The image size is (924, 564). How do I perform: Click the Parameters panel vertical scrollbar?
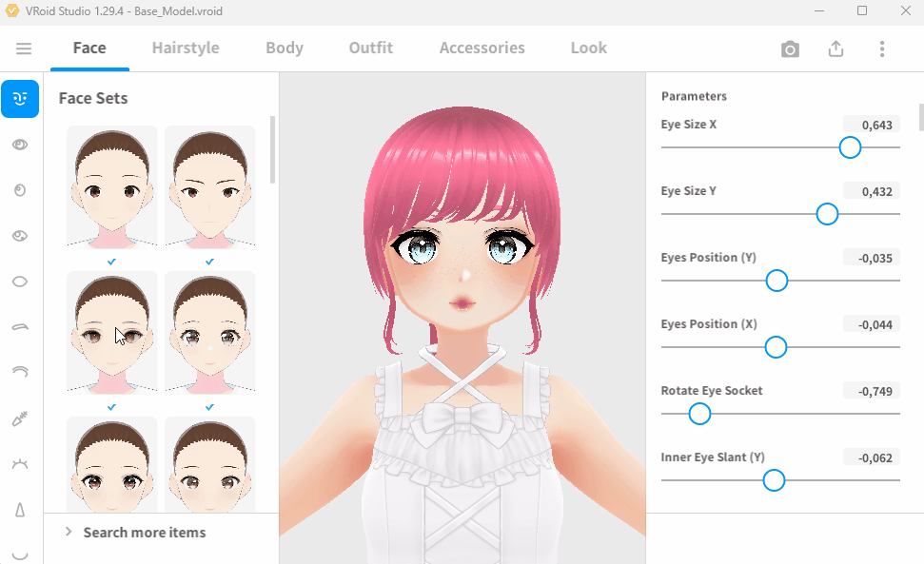click(920, 118)
